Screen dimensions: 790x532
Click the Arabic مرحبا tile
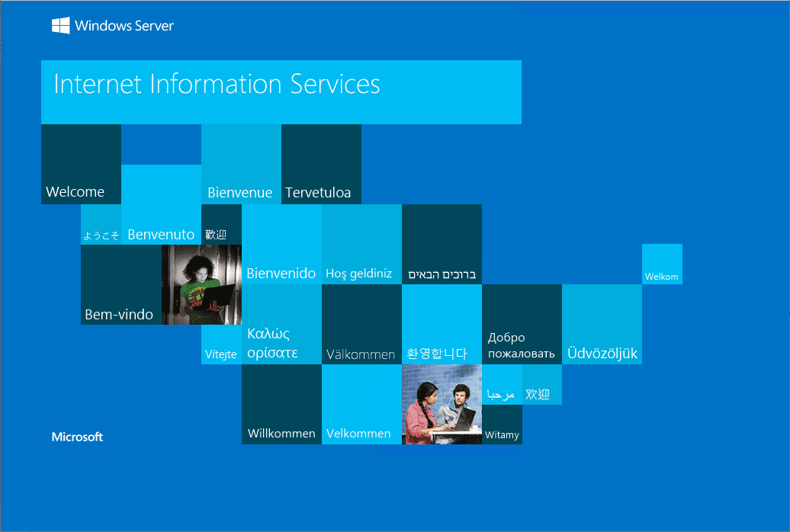502,384
